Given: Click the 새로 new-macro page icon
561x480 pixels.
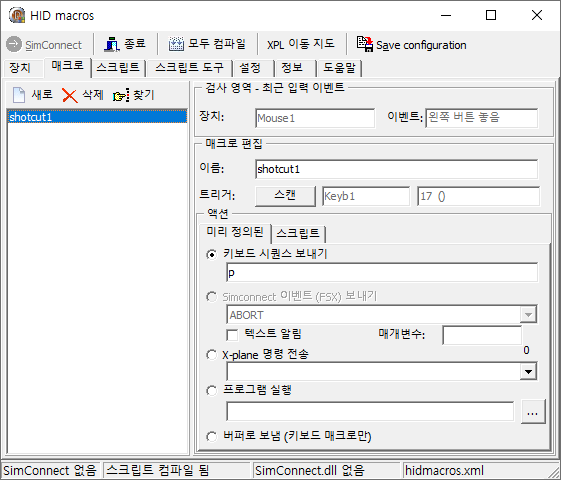Looking at the screenshot, I should [19, 95].
